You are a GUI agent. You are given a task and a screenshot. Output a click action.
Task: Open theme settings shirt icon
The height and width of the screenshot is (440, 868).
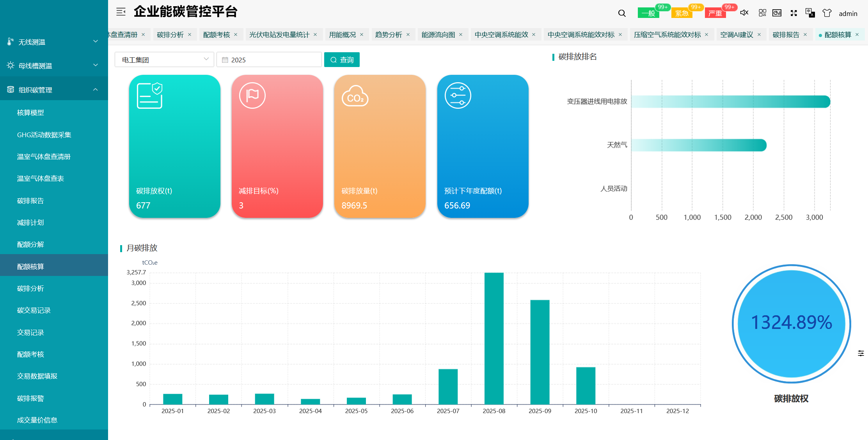[827, 13]
